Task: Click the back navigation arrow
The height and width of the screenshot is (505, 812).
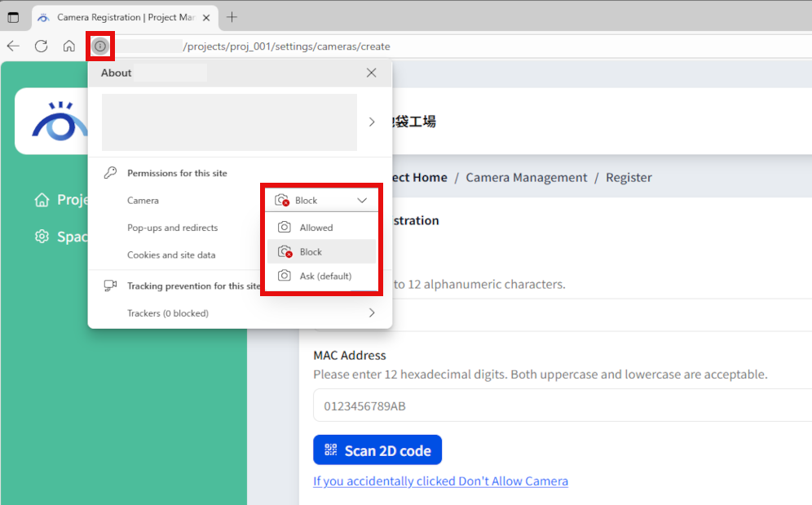Action: click(x=13, y=47)
